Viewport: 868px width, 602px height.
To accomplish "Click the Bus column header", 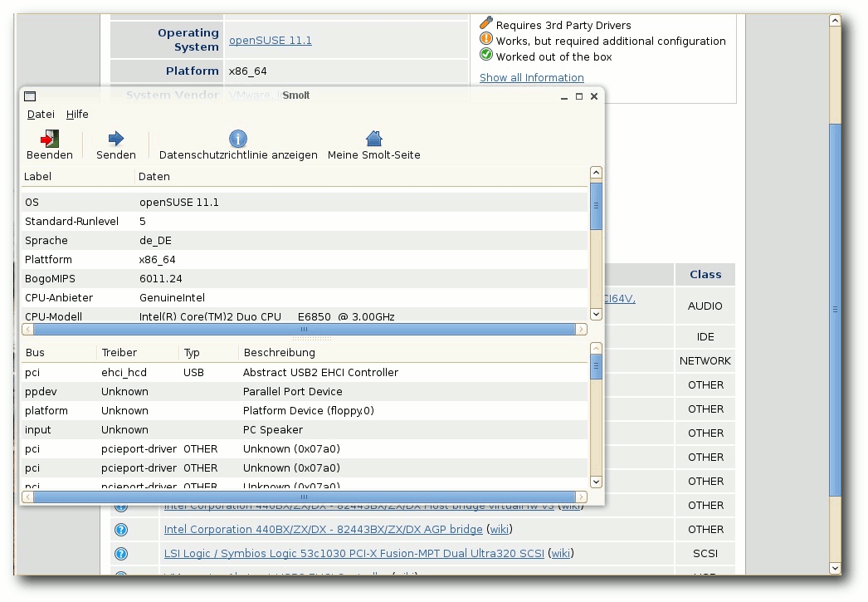I will pyautogui.click(x=59, y=353).
